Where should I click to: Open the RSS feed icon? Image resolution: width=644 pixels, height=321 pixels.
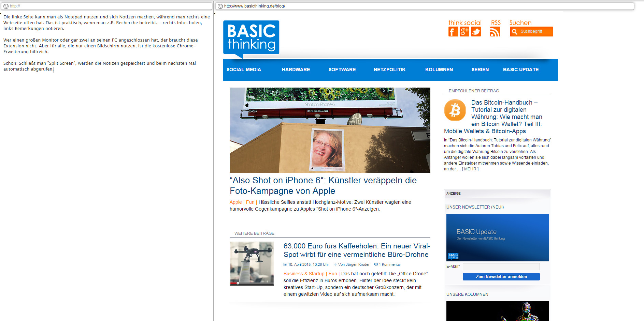495,32
